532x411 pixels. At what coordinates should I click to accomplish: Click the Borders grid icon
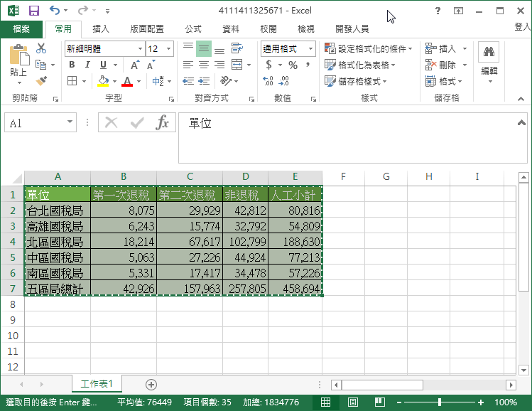point(72,81)
